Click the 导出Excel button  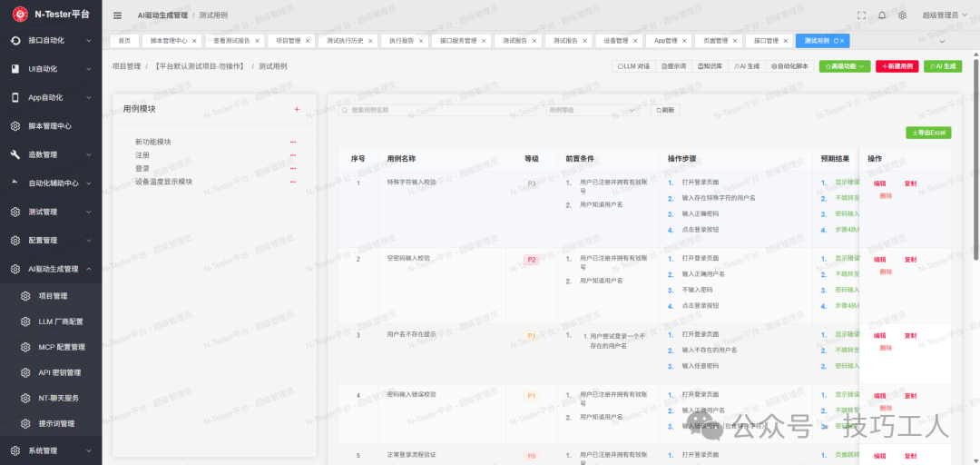[x=928, y=133]
